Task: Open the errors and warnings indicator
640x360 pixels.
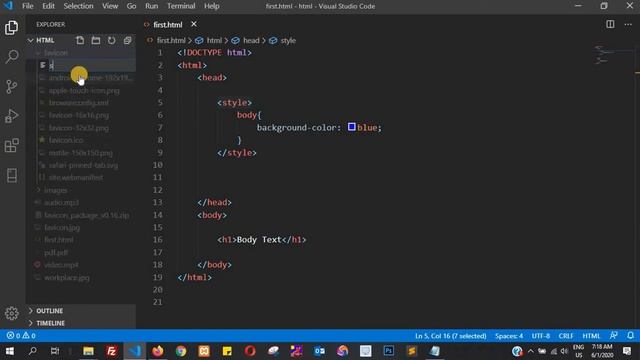Action: pyautogui.click(x=21, y=336)
